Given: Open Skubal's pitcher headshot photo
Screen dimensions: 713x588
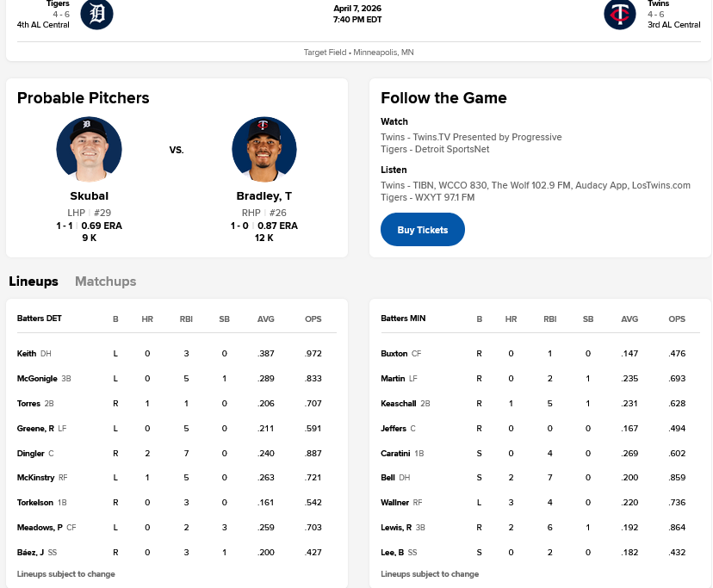Looking at the screenshot, I should [x=89, y=149].
